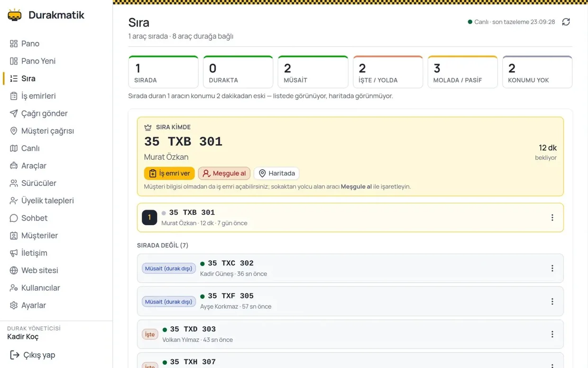Open the Pano menu item

[x=56, y=44]
